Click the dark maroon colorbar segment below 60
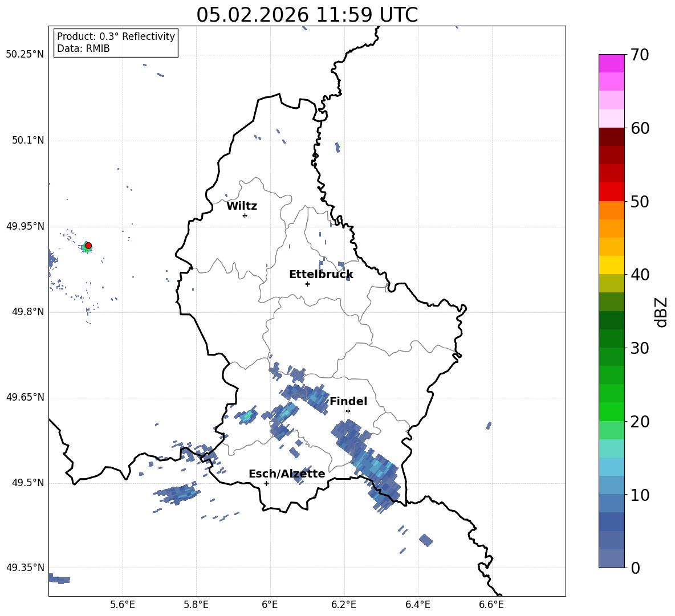The image size is (675, 616). (x=611, y=137)
